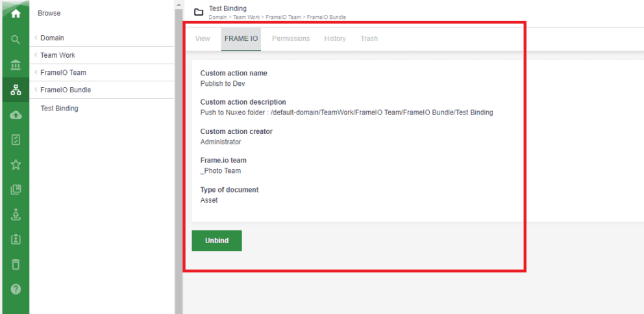Click Domain in the breadcrumb
644x314 pixels.
pos(216,18)
